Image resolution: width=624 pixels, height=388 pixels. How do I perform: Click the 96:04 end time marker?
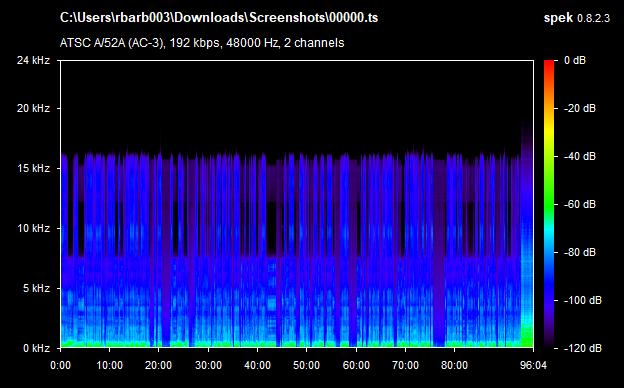click(533, 365)
